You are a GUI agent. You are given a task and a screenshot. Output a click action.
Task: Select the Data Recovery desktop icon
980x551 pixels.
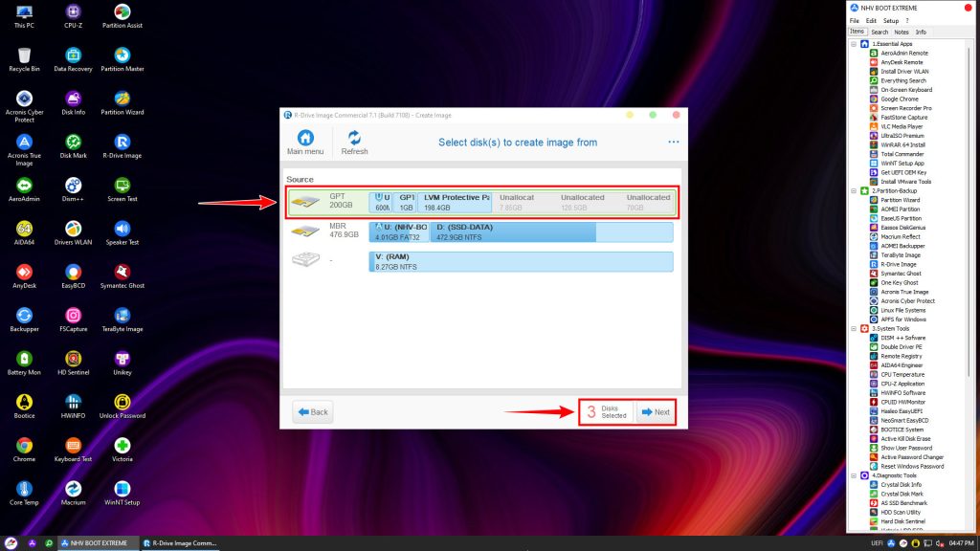point(73,59)
